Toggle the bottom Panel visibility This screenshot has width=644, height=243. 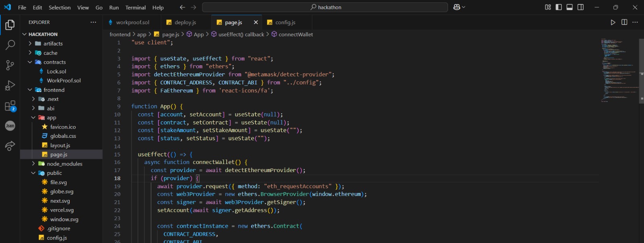(x=570, y=7)
